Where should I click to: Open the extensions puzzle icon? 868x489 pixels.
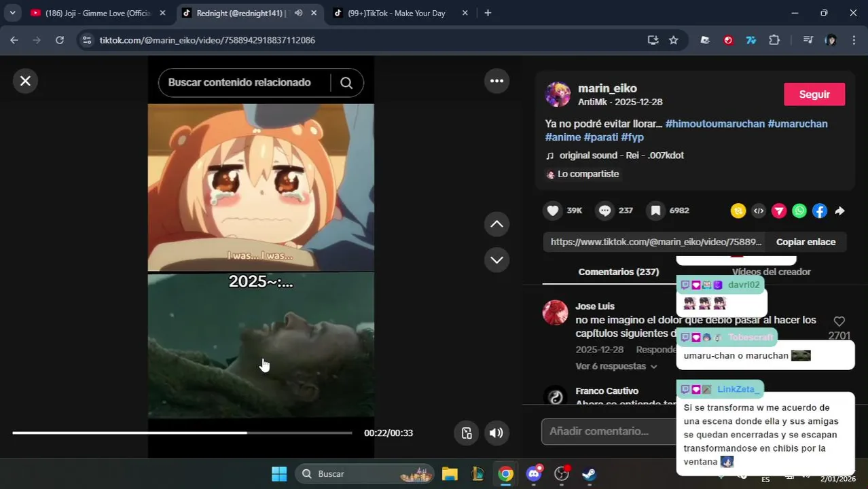click(x=774, y=40)
